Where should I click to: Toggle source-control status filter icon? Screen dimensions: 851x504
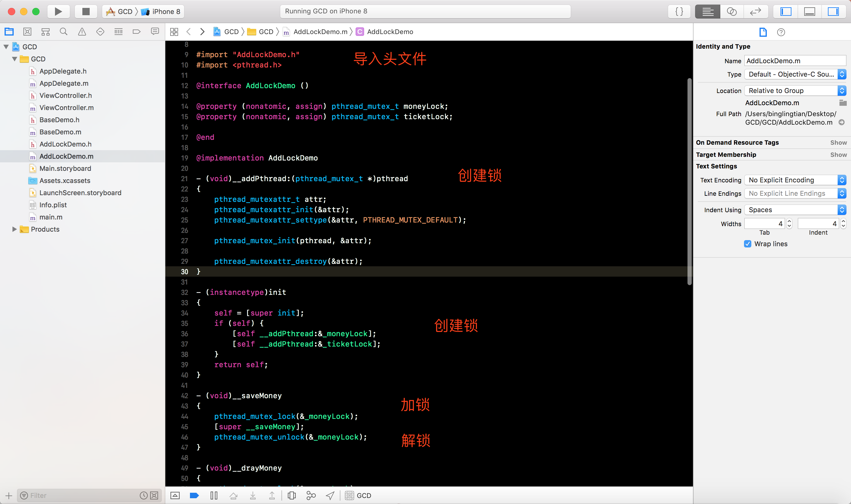click(154, 495)
